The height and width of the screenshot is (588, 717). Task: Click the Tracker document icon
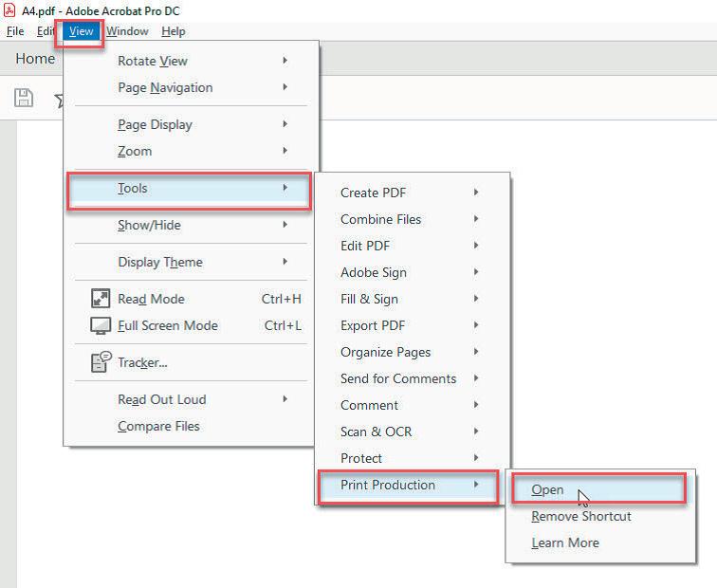pos(101,362)
